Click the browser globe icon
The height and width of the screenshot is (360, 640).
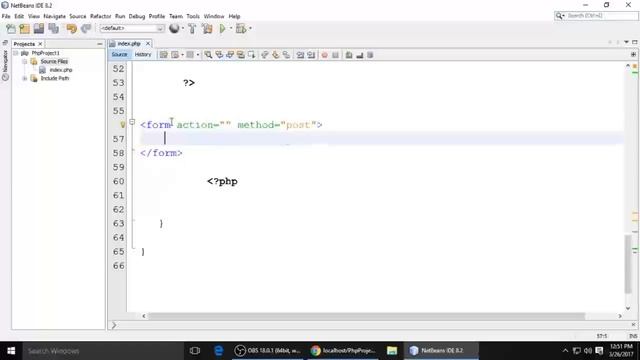click(174, 28)
